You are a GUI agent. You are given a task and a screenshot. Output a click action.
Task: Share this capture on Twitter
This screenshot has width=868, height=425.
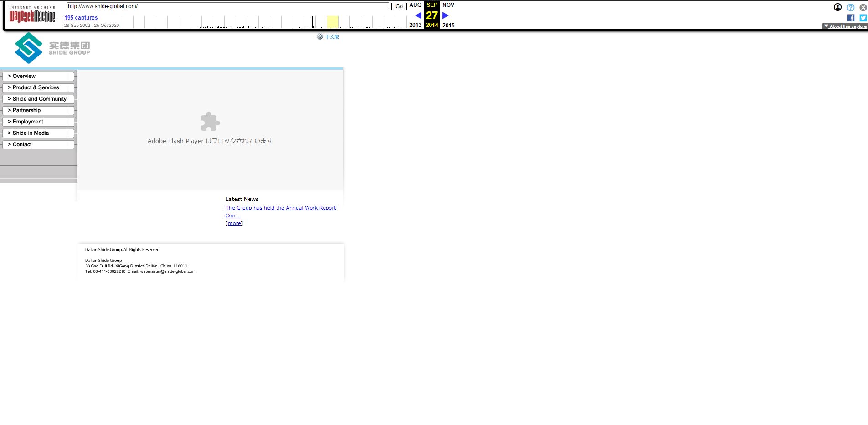pos(863,18)
